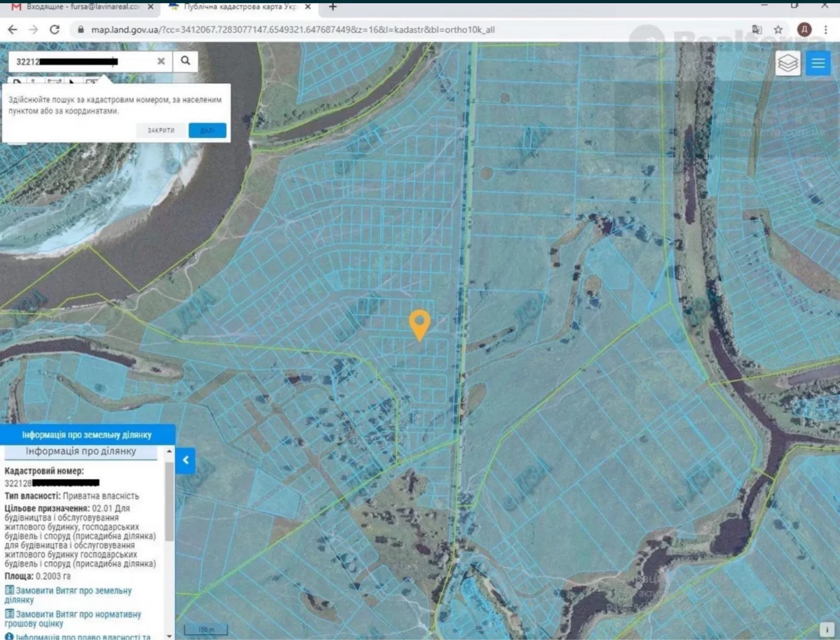Click the magnifier search button

(185, 61)
